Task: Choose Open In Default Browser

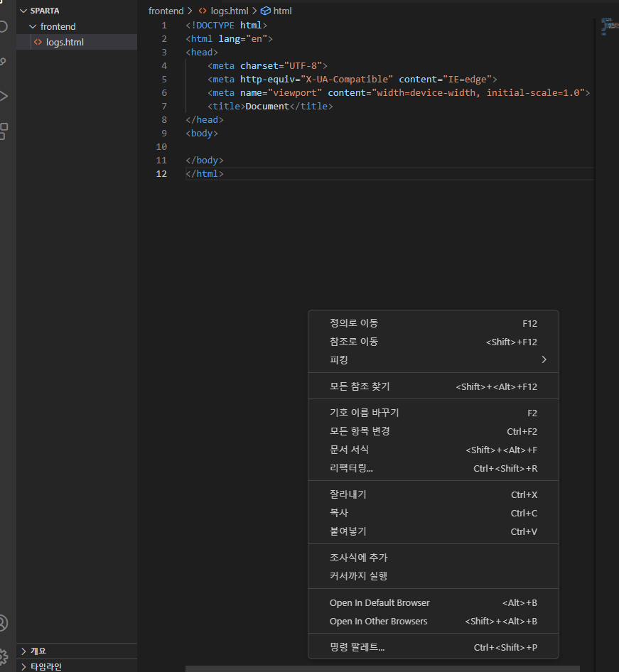Action: click(x=434, y=602)
